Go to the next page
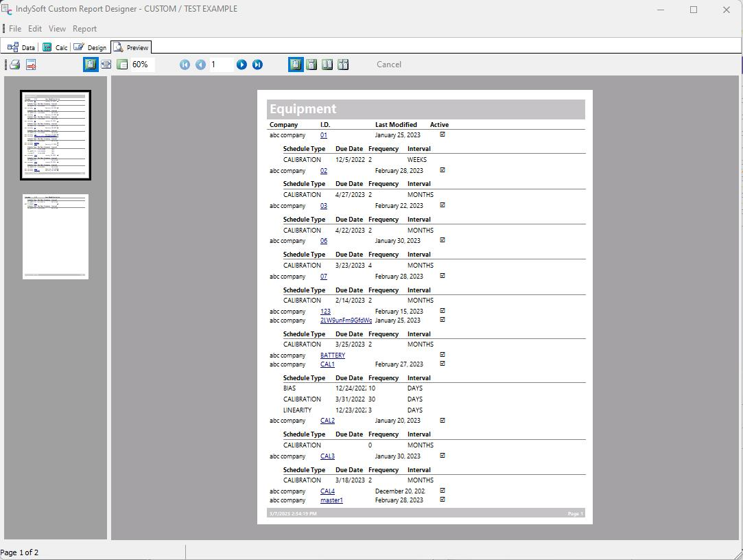The height and width of the screenshot is (560, 743). click(241, 65)
